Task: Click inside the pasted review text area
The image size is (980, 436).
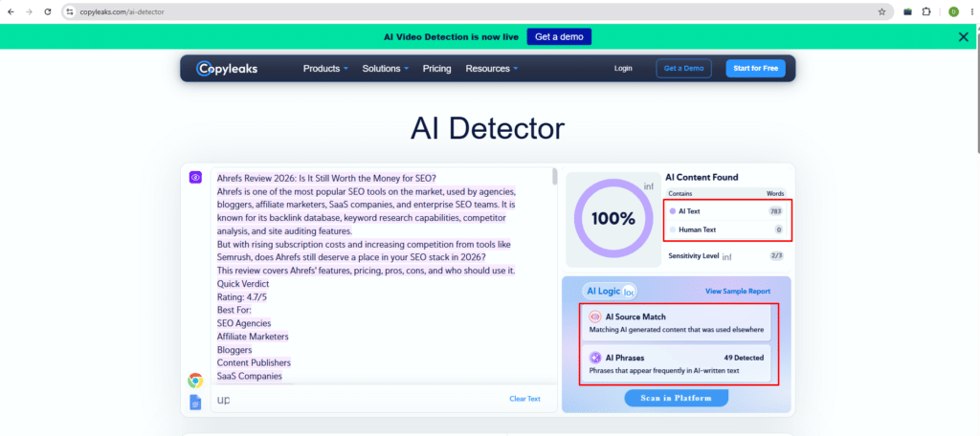Action: [381, 274]
